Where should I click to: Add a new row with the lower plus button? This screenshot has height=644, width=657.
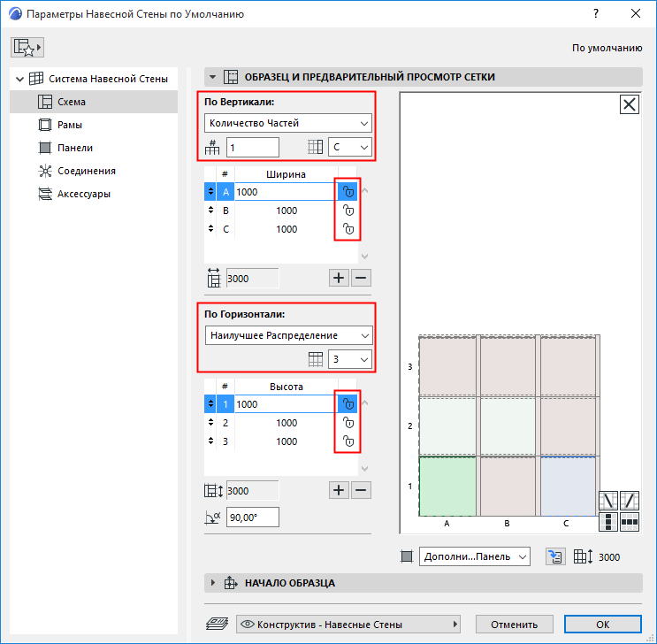[x=339, y=490]
